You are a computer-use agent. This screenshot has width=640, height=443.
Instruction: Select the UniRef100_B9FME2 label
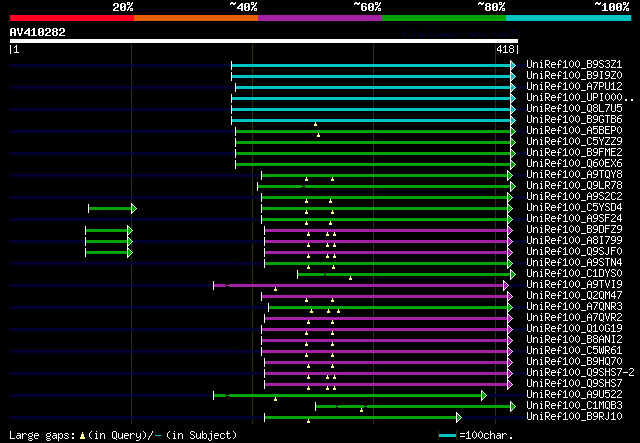[574, 153]
